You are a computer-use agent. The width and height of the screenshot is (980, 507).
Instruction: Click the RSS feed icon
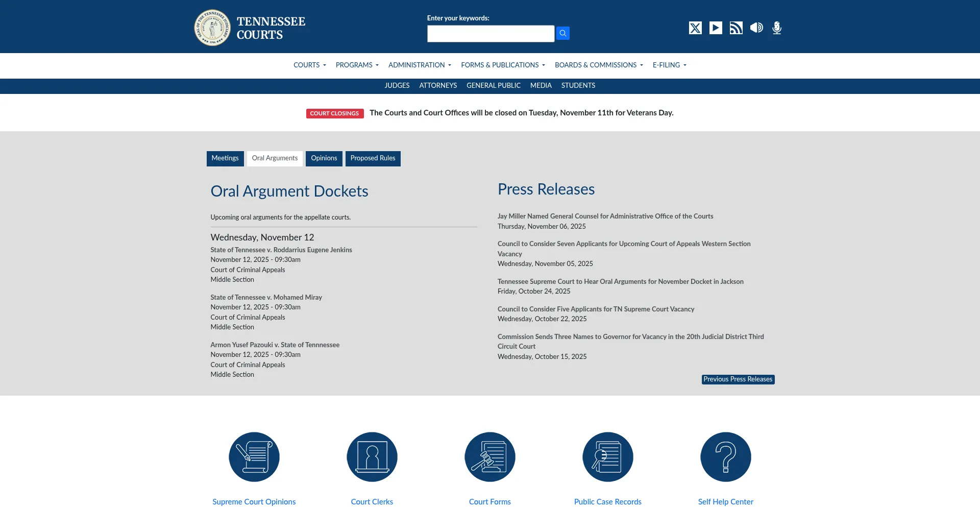click(x=736, y=28)
